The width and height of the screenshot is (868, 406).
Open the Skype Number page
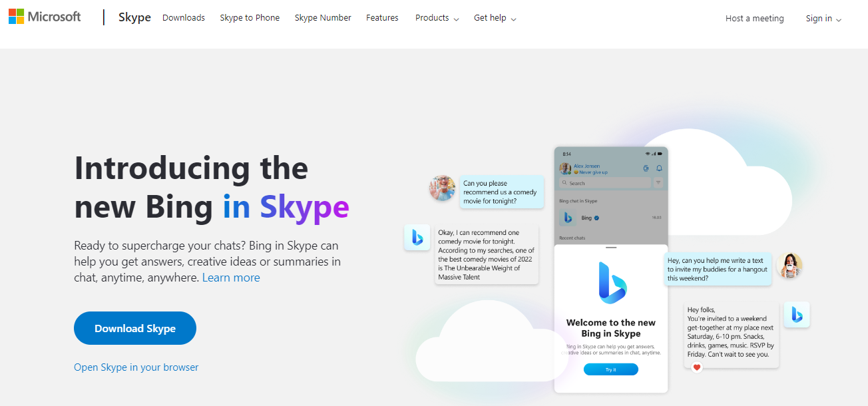[323, 18]
